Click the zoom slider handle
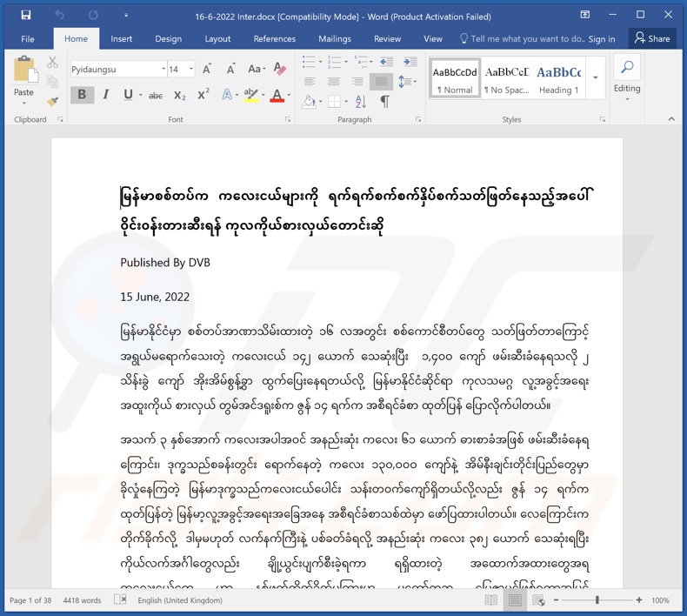 [597, 600]
